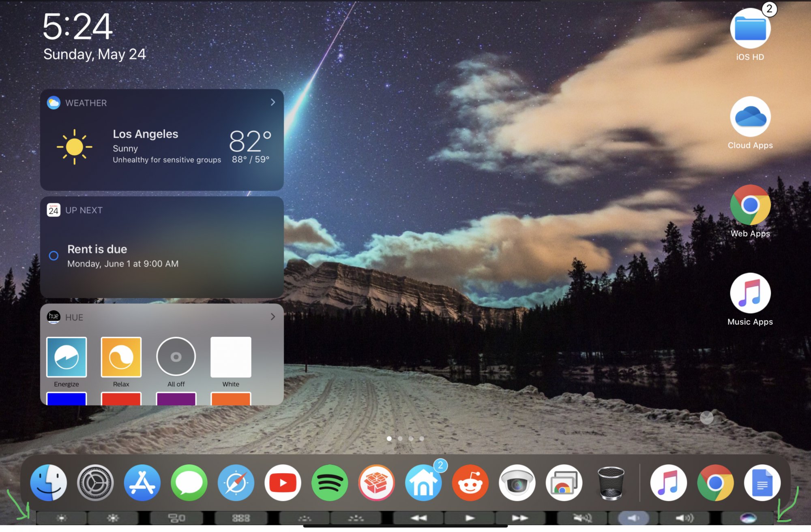Toggle mute on the touch bar

pyautogui.click(x=583, y=518)
